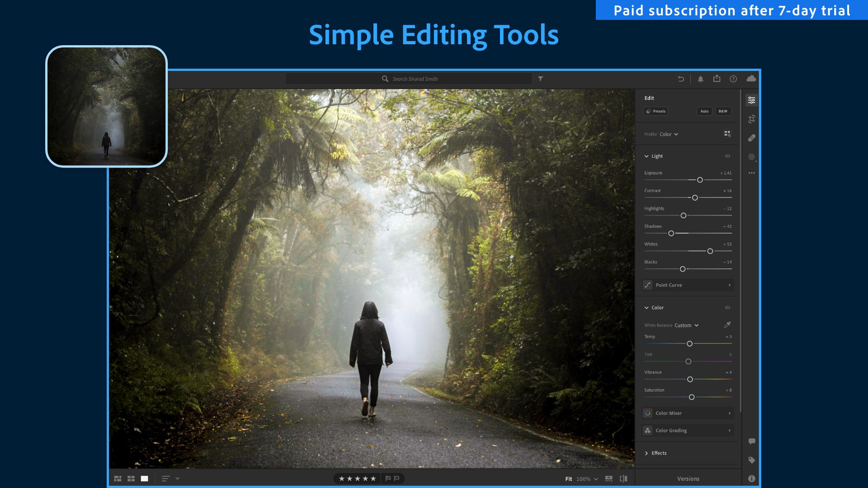Select the Healing Brush tool
The image size is (868, 488).
click(751, 138)
